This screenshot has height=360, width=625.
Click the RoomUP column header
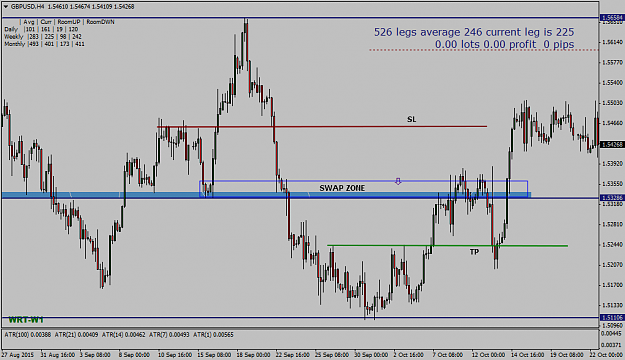(x=69, y=22)
